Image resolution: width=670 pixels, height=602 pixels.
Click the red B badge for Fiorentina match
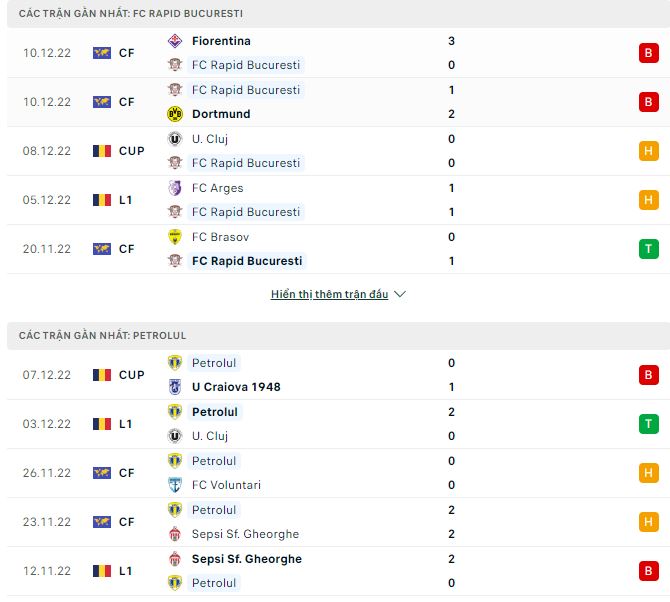pyautogui.click(x=648, y=53)
